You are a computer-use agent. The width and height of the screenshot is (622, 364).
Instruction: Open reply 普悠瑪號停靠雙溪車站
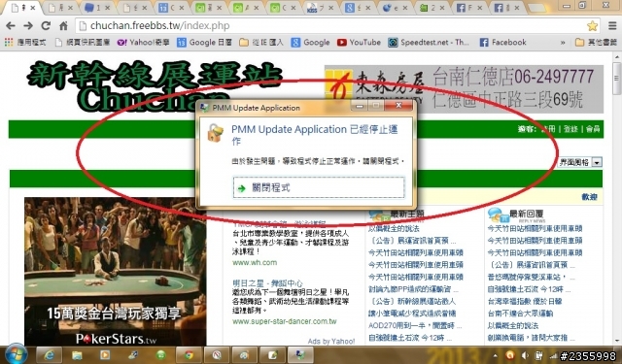pyautogui.click(x=531, y=277)
